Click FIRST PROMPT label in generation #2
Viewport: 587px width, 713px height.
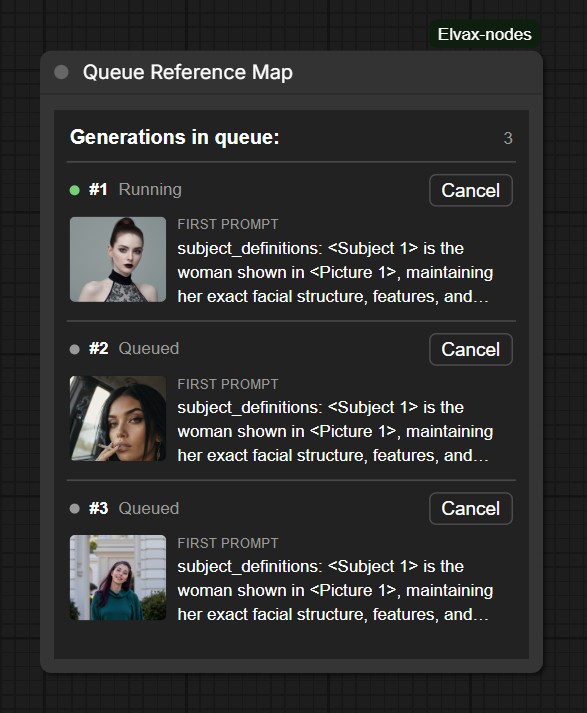(228, 384)
